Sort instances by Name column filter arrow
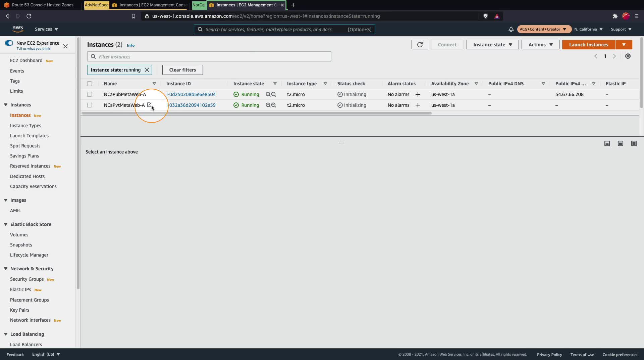Viewport: 644px width, 360px height. click(154, 84)
